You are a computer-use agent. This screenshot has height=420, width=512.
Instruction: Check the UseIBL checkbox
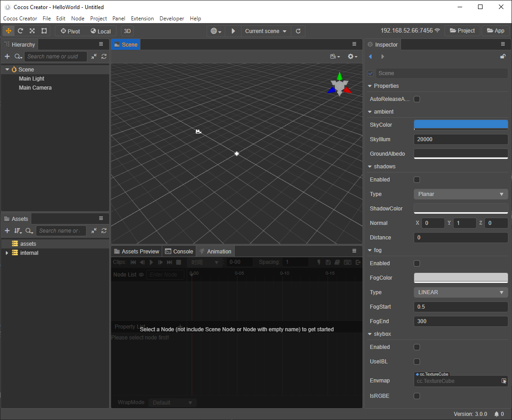[417, 362]
